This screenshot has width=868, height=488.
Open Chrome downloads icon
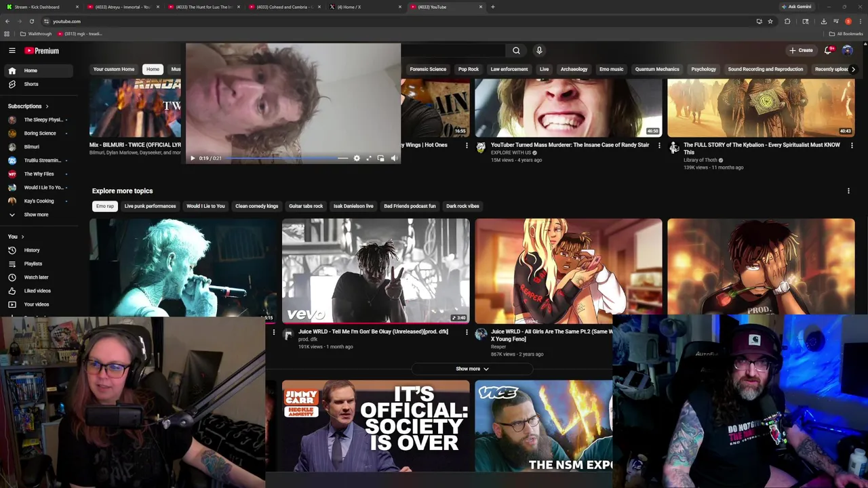823,21
